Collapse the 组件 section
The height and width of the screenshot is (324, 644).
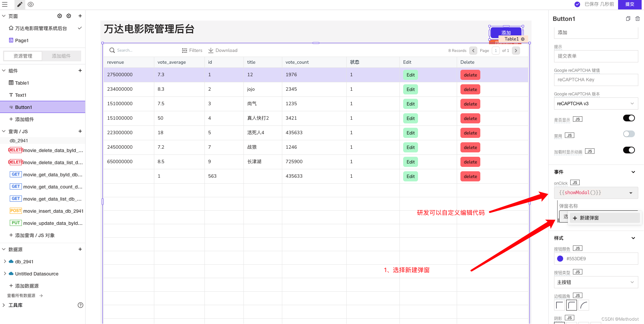coord(4,70)
